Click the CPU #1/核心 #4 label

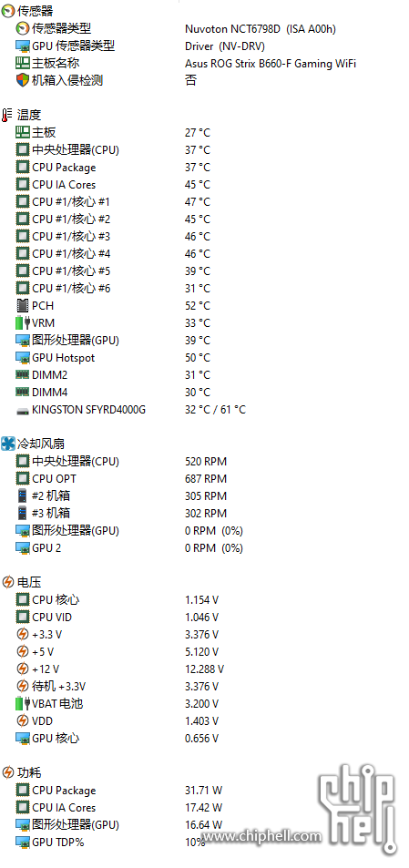click(71, 253)
